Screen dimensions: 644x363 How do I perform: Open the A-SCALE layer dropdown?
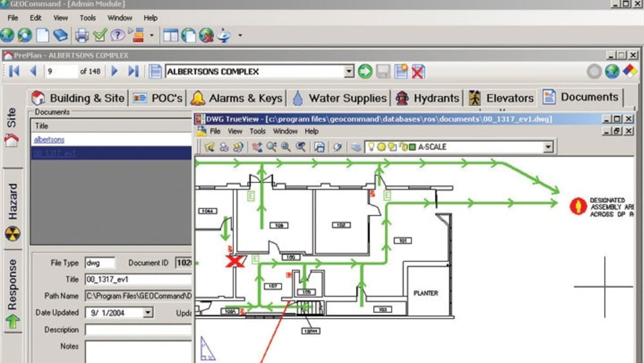pyautogui.click(x=548, y=147)
